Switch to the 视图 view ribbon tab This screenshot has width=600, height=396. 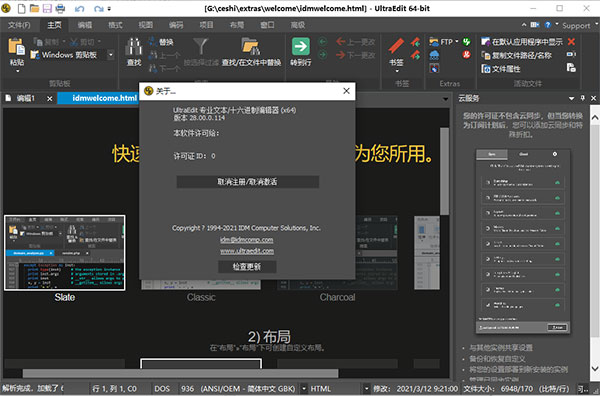tap(145, 25)
